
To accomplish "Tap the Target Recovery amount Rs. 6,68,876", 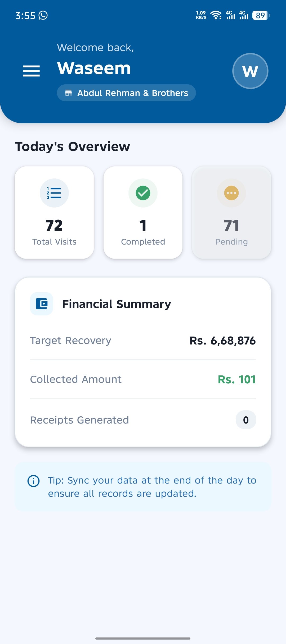I will click(x=222, y=341).
